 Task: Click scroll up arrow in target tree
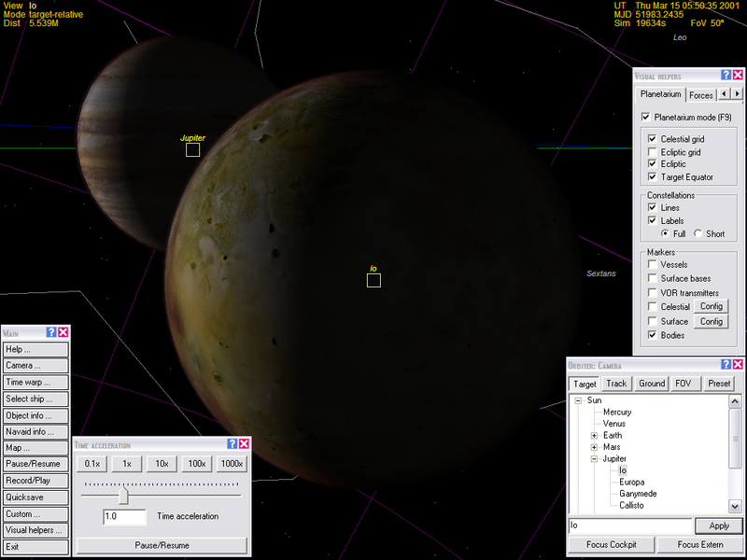click(735, 401)
